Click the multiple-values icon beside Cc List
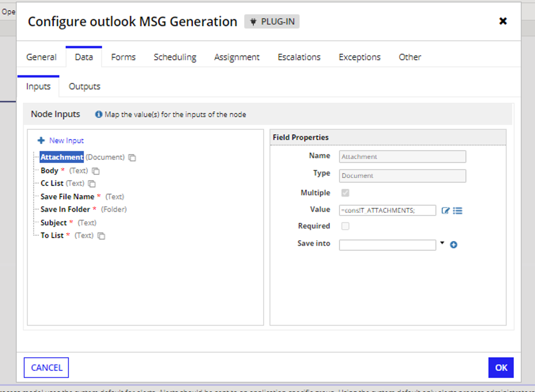Viewport: 535px width, 392px height. pos(92,184)
